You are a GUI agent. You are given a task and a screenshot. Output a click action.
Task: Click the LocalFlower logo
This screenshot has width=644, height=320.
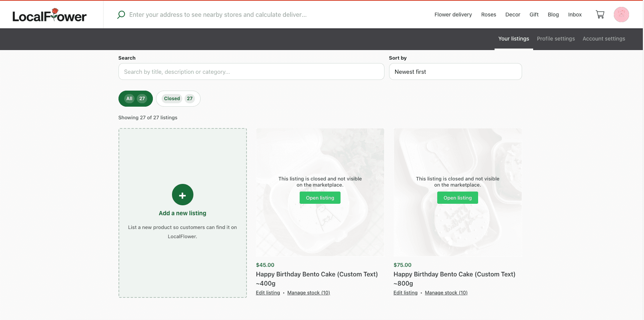(50, 15)
